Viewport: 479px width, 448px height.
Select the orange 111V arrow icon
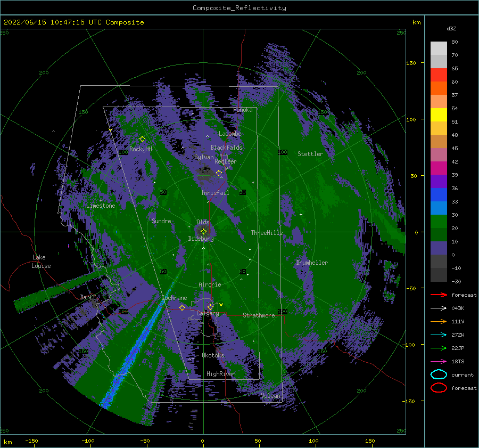tap(439, 321)
